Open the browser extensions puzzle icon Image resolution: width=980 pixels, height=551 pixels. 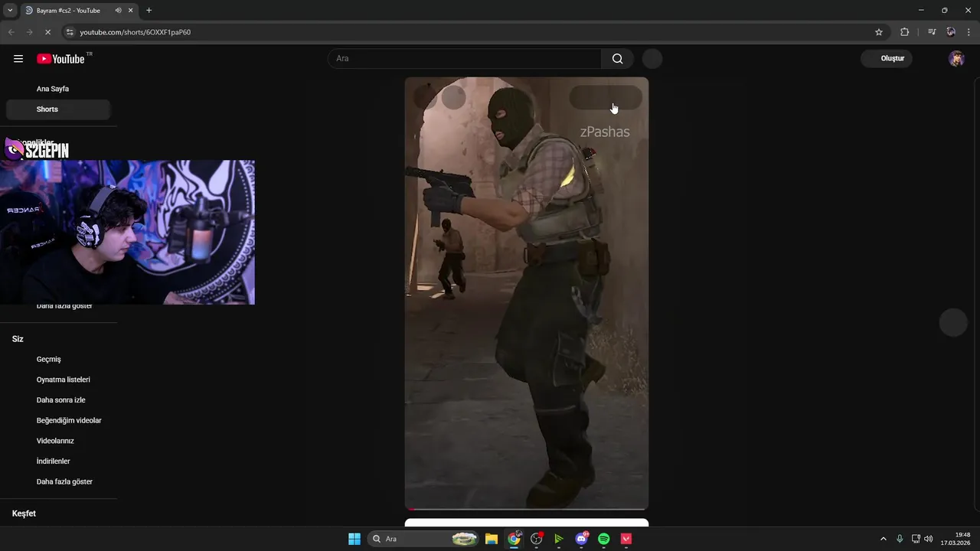[905, 32]
